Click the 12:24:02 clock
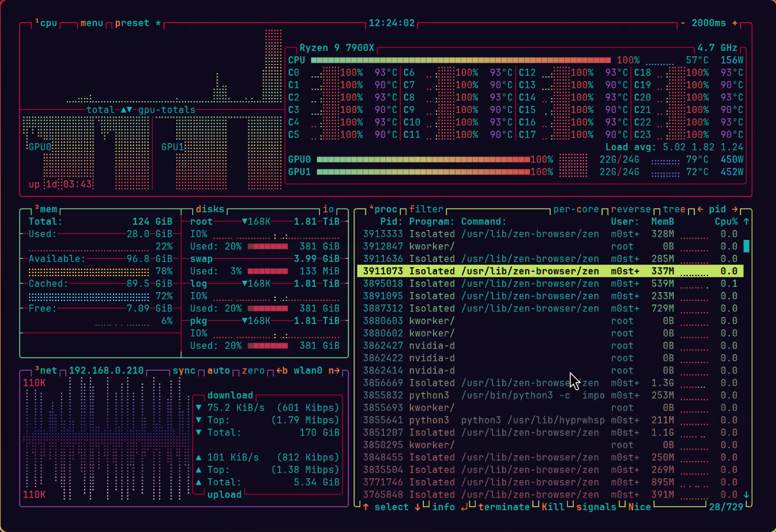This screenshot has height=532, width=776. click(392, 23)
